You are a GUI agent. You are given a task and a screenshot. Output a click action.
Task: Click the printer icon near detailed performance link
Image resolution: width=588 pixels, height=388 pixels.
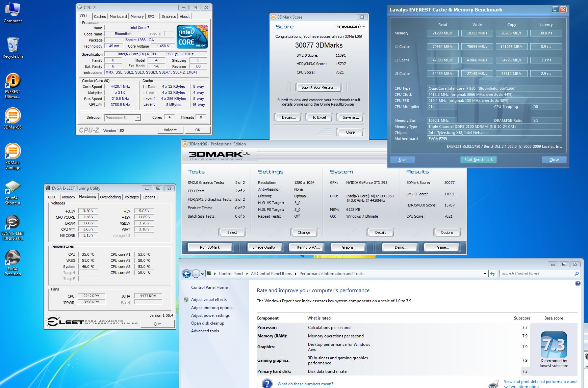494,384
